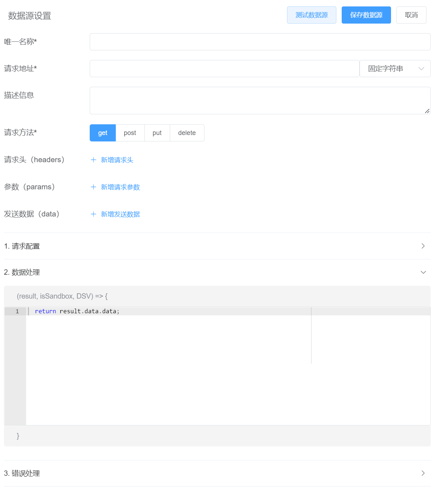
Task: Focus the 描述信息 textarea
Action: click(260, 100)
